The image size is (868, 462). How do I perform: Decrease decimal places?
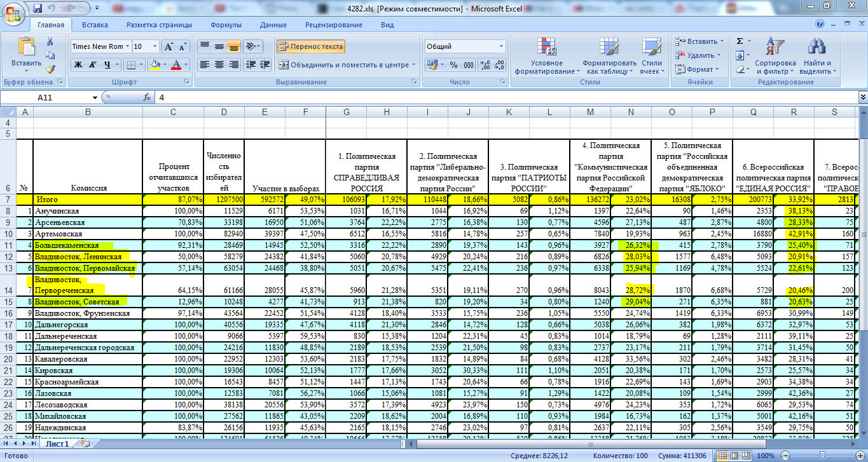(499, 65)
